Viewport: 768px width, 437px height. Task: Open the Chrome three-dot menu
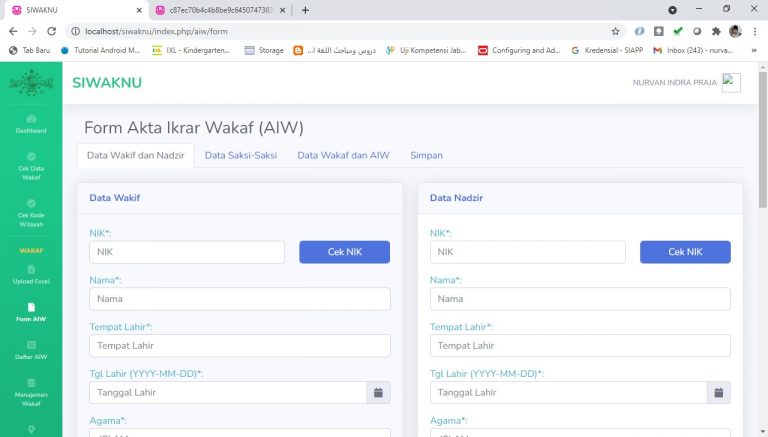coord(755,31)
